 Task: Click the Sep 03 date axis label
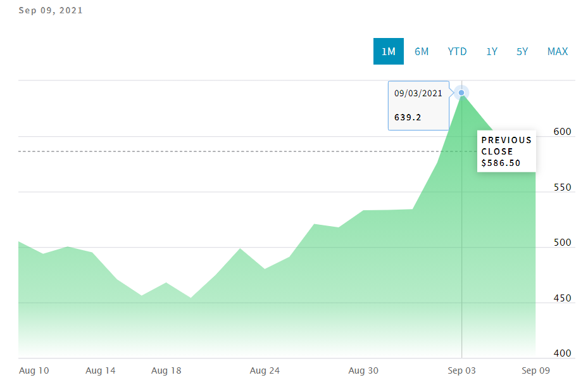point(461,370)
